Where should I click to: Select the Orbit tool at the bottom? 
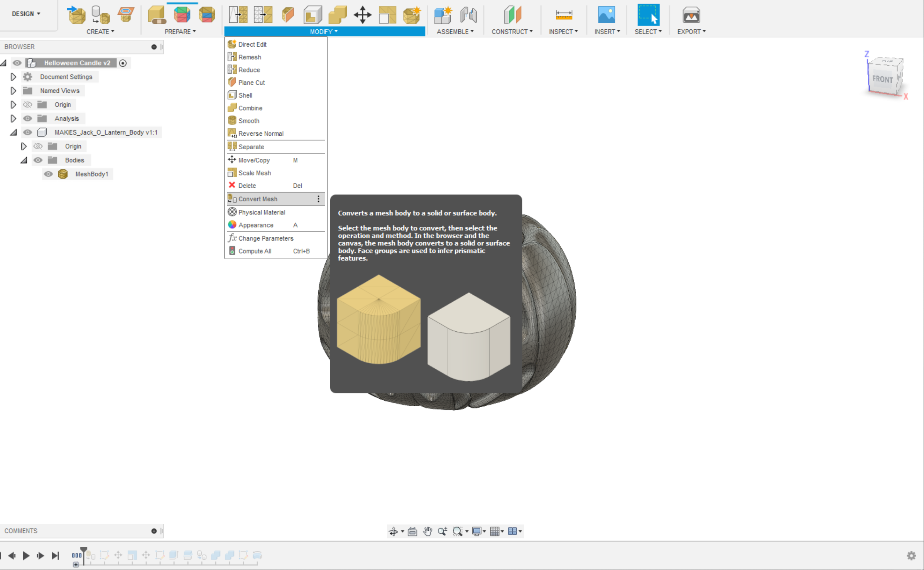point(394,531)
